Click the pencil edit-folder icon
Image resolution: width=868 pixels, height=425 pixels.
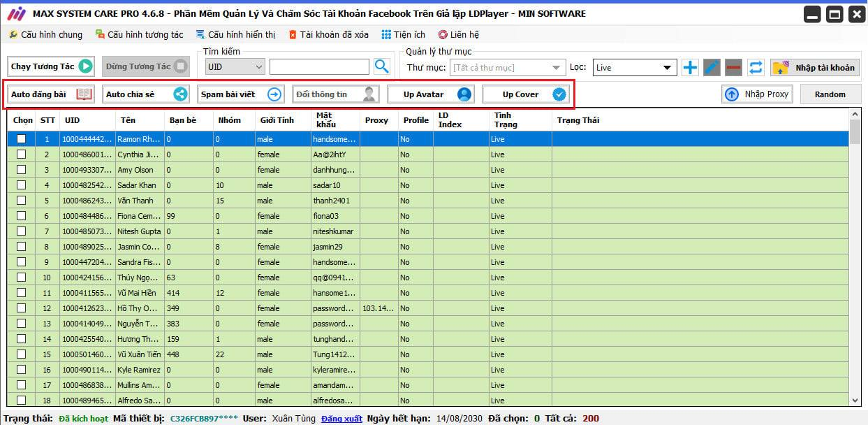(x=712, y=68)
